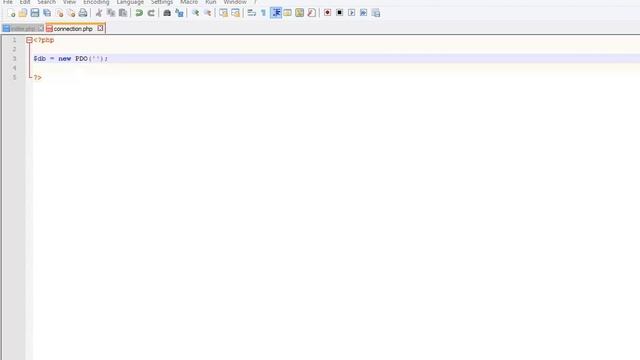Viewport: 640px width, 360px height.
Task: Toggle synchronized horizontal scrolling
Action: 236,13
